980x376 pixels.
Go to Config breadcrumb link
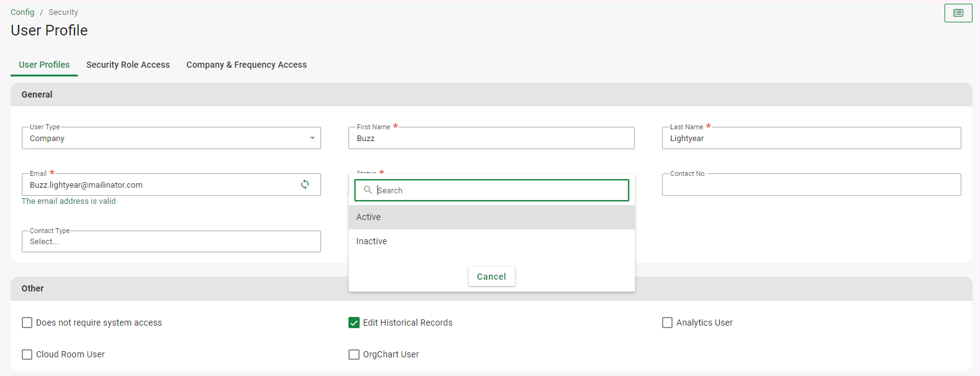(x=22, y=12)
